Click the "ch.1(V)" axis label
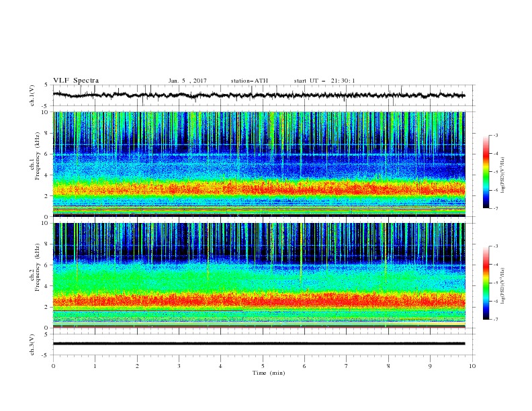The image size is (532, 411). click(x=32, y=95)
